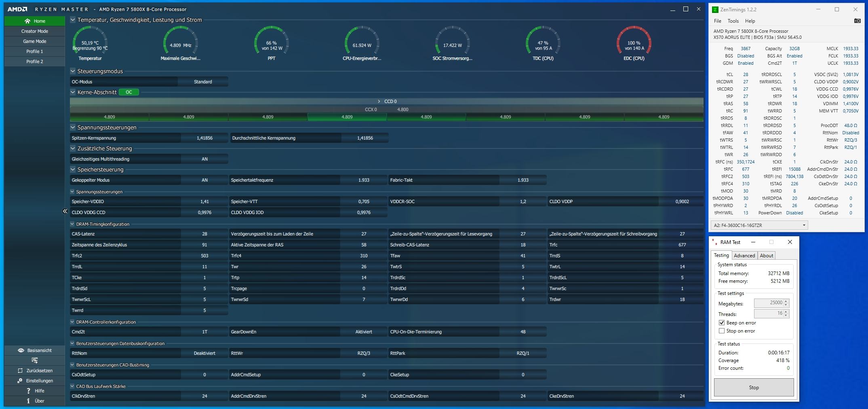The height and width of the screenshot is (409, 868).
Task: Enable Stop on error checkbox
Action: pyautogui.click(x=722, y=331)
